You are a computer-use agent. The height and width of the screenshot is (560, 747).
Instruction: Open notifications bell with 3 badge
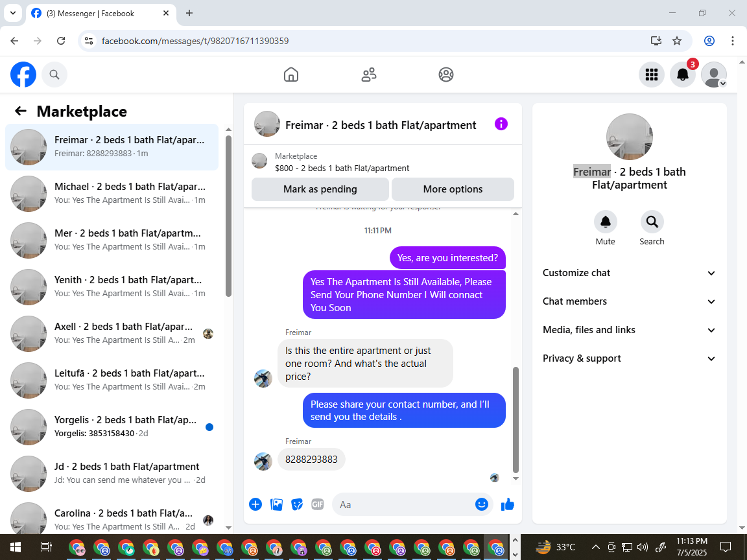[683, 75]
